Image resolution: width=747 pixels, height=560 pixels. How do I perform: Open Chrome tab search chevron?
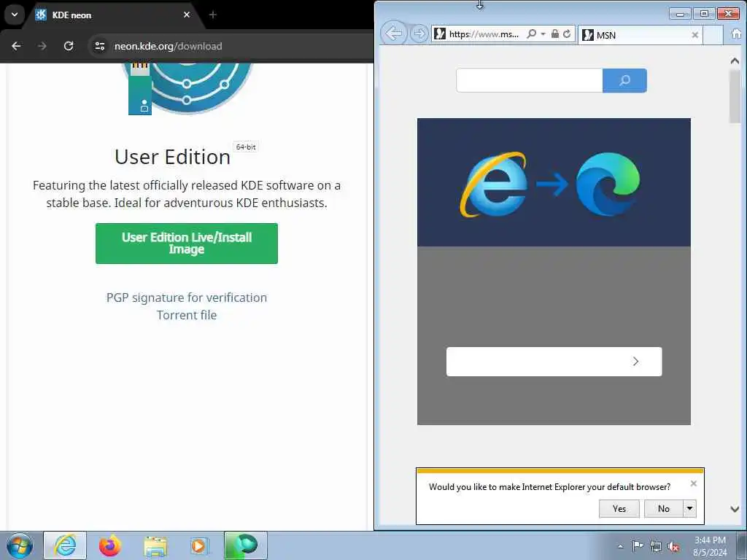click(15, 15)
